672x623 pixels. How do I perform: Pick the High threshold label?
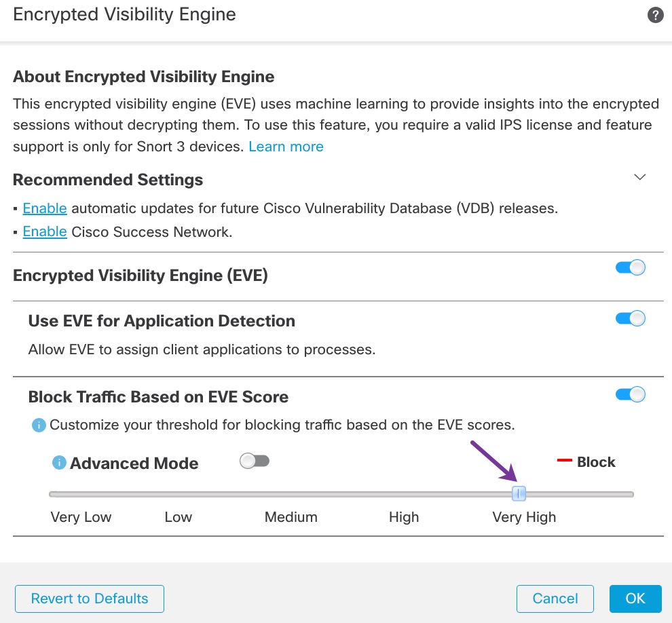coord(404,517)
